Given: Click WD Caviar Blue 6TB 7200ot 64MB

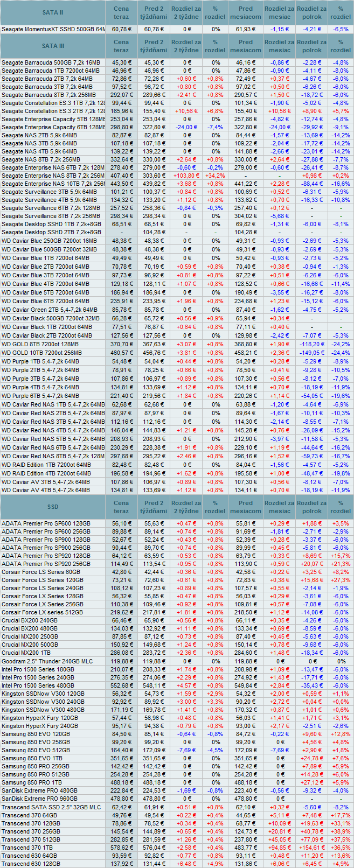Looking at the screenshot, I should point(45,301).
